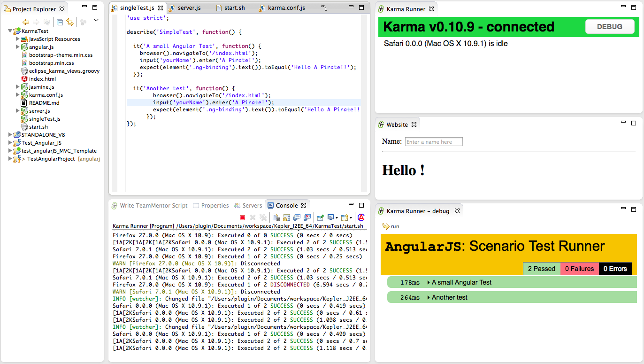Toggle Scroll Lock in the Console toolbar
644x364 pixels.
tap(286, 217)
